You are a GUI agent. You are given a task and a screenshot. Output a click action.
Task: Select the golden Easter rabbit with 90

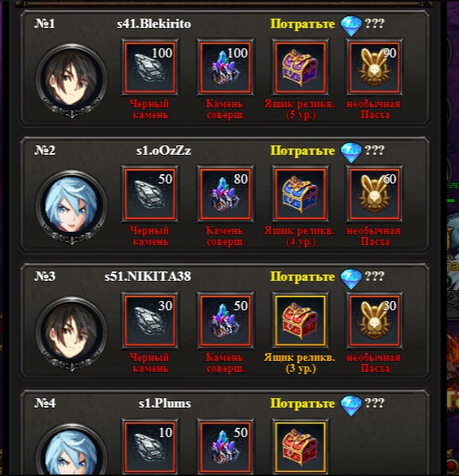pyautogui.click(x=375, y=68)
